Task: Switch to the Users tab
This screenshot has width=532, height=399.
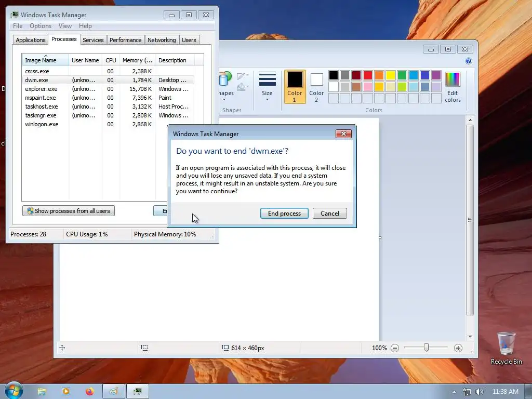Action: [x=189, y=40]
